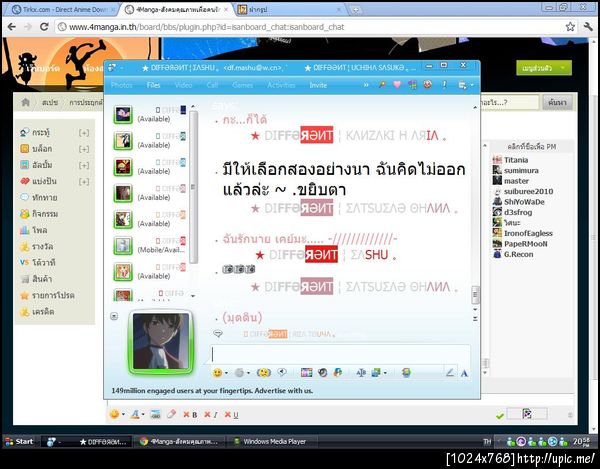Screen dimensions: 600x469
Task: Click the AB text icon in Messenger
Action: point(361,372)
